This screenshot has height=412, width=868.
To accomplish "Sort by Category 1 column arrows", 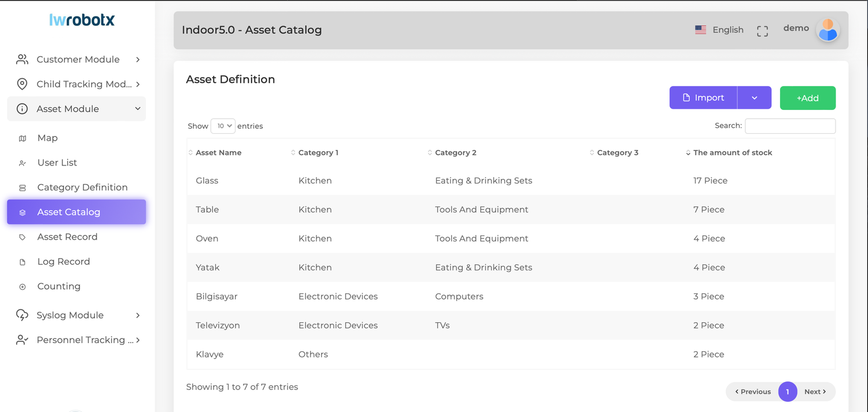I will click(293, 153).
